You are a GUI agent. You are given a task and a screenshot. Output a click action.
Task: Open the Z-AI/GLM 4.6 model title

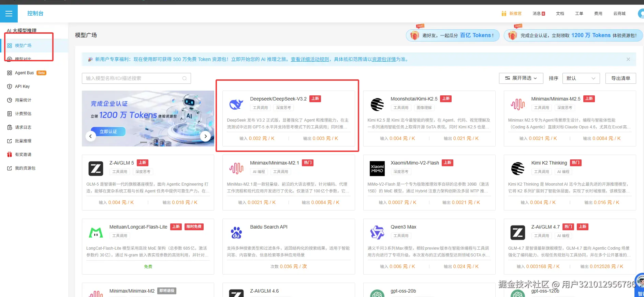pyautogui.click(x=264, y=291)
